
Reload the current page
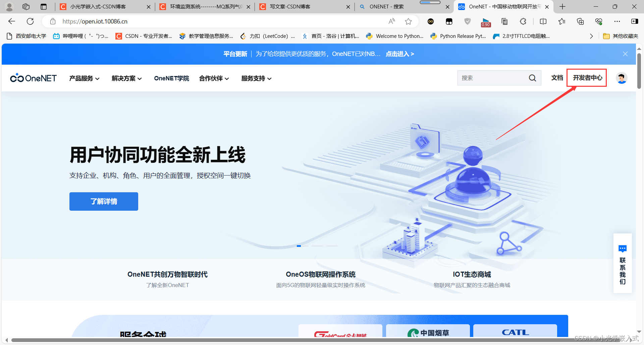tap(30, 21)
